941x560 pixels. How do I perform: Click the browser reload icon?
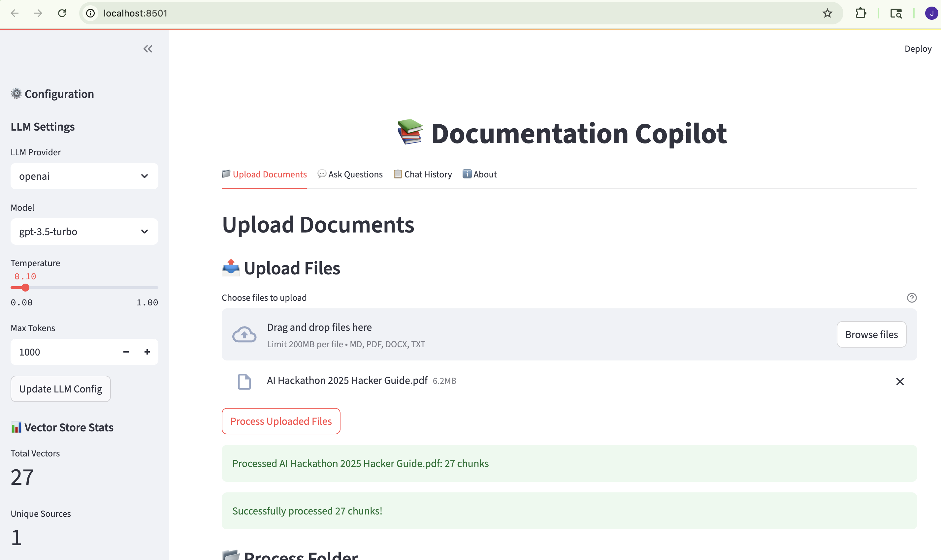click(x=62, y=13)
